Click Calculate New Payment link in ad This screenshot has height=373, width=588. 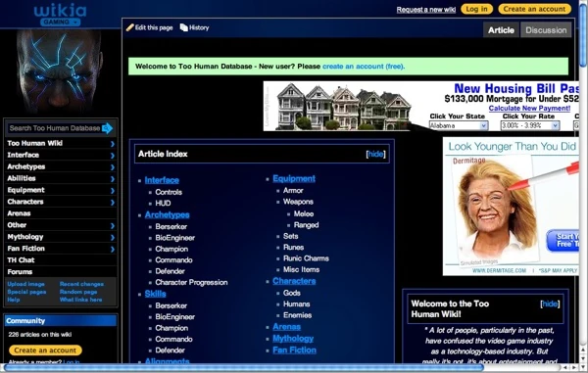529,109
